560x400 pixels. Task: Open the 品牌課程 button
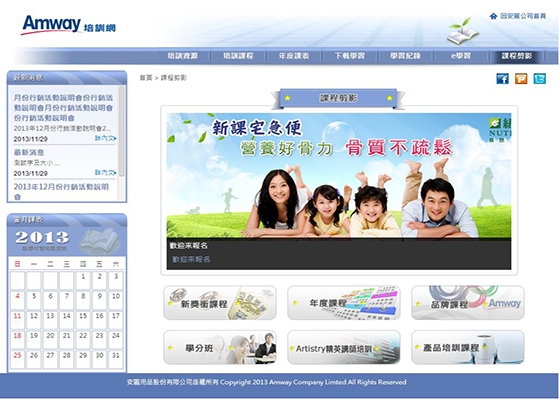pos(468,303)
